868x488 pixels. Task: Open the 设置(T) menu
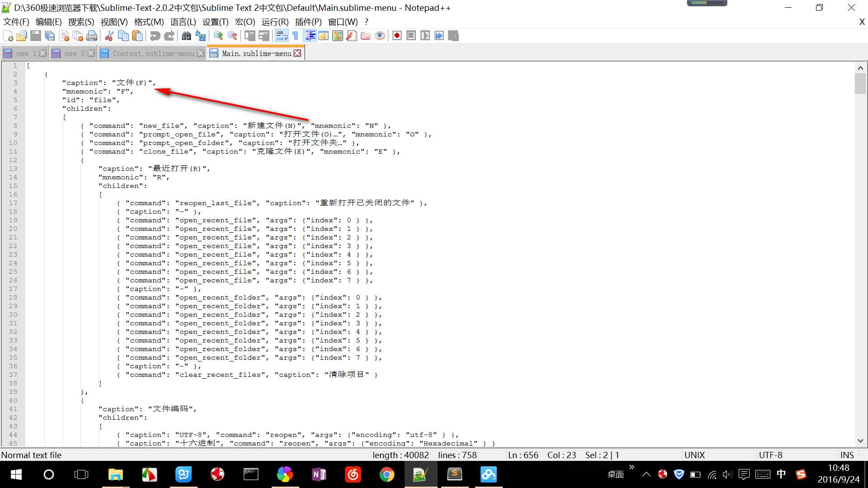(x=216, y=22)
